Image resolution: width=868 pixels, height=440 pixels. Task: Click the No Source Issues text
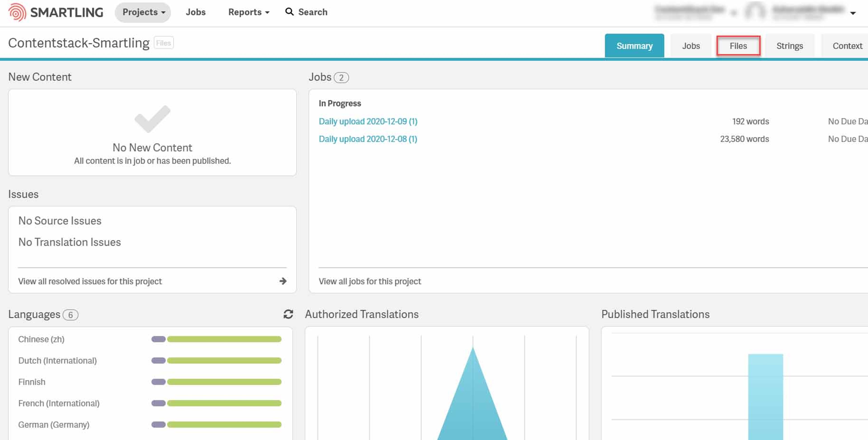tap(60, 221)
